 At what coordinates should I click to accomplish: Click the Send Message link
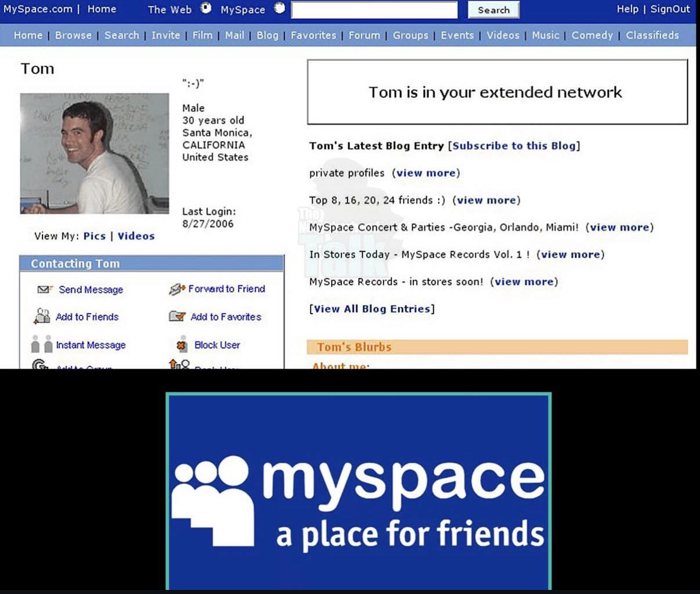[x=91, y=290]
